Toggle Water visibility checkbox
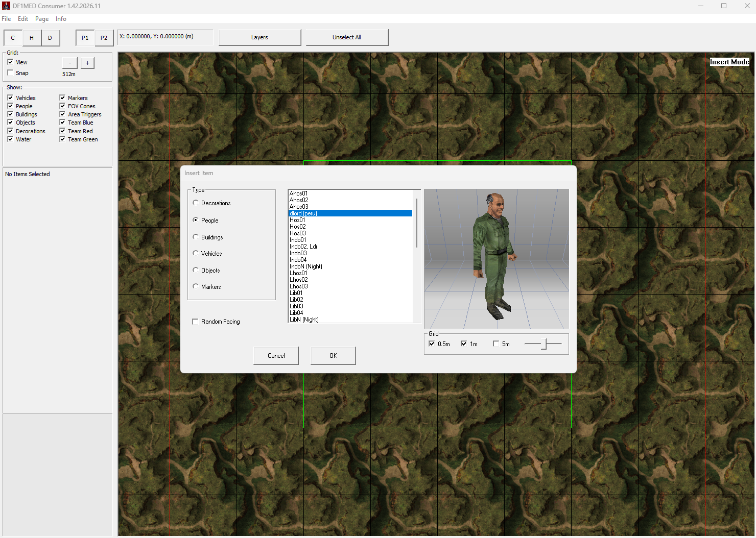Screen dimensions: 756x538 pos(10,139)
